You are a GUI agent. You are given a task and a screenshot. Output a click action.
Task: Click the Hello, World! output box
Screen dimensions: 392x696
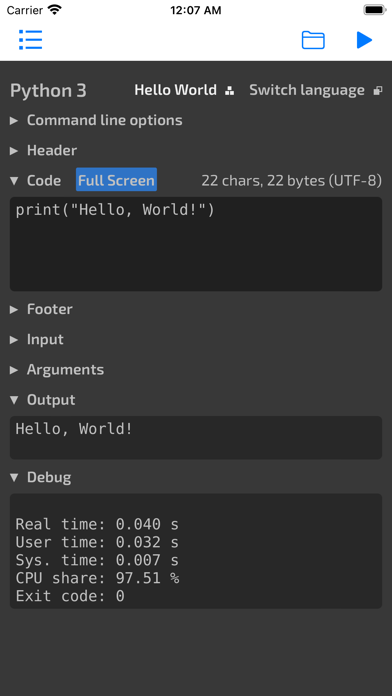[196, 437]
